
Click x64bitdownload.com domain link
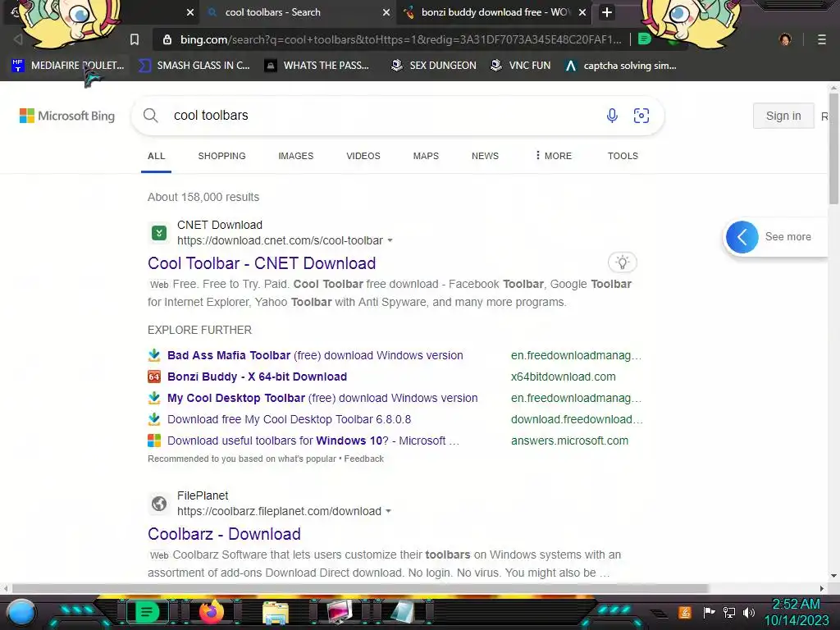tap(563, 377)
